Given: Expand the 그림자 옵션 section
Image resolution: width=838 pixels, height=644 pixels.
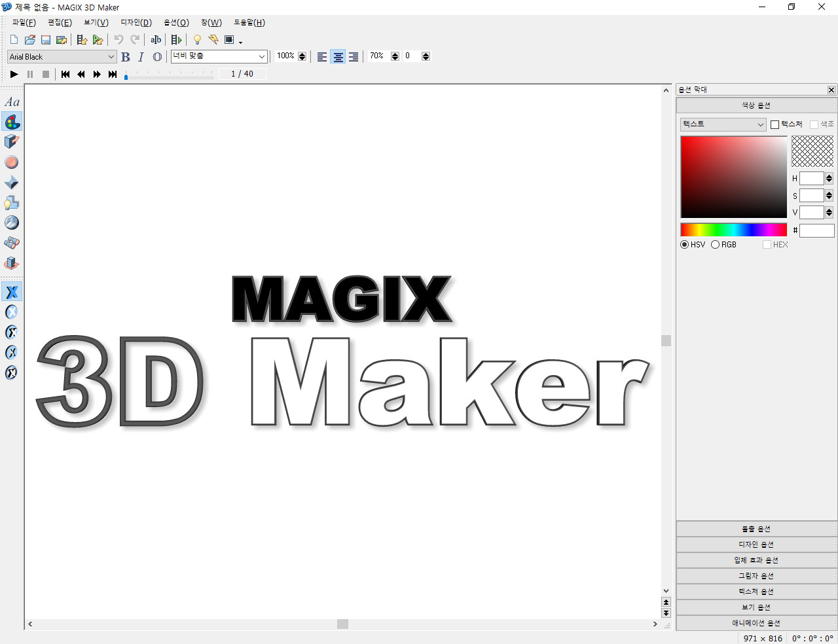Looking at the screenshot, I should (756, 576).
